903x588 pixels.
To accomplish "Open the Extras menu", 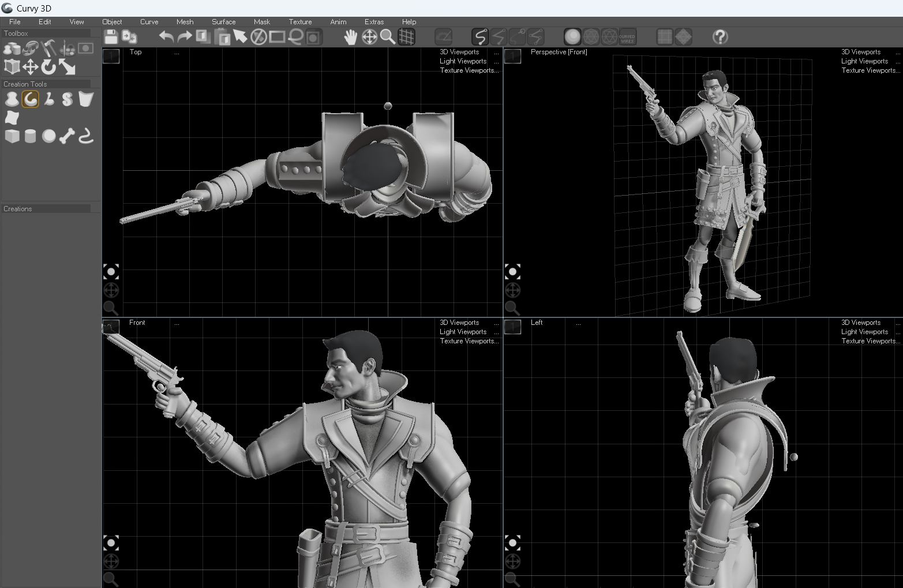I will 374,22.
